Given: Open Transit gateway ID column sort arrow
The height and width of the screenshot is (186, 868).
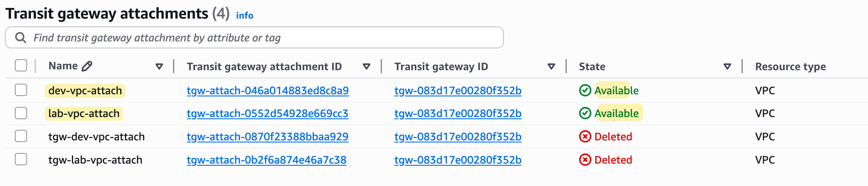Looking at the screenshot, I should (x=551, y=66).
